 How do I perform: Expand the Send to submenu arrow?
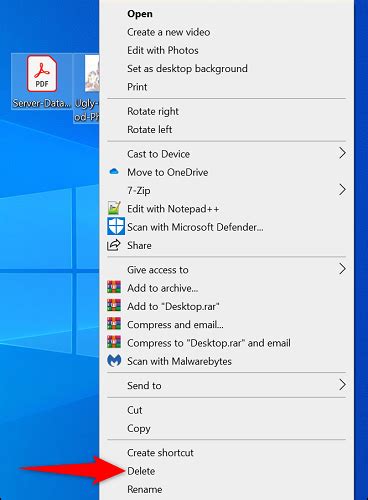pos(342,385)
